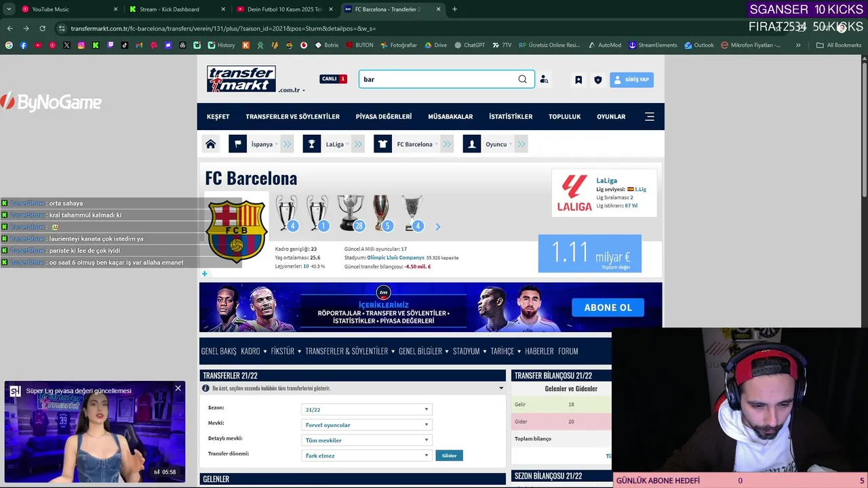Open the CANLI live scores button
This screenshot has height=488, width=868.
pos(333,79)
